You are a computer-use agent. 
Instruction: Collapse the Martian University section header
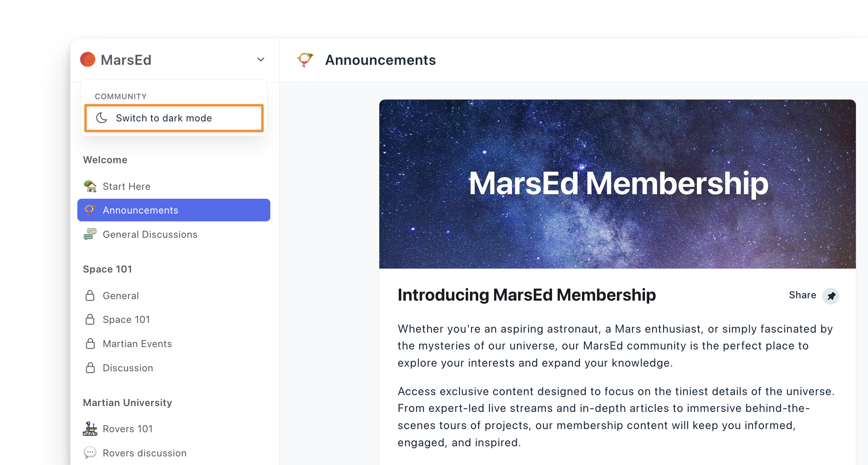[127, 403]
